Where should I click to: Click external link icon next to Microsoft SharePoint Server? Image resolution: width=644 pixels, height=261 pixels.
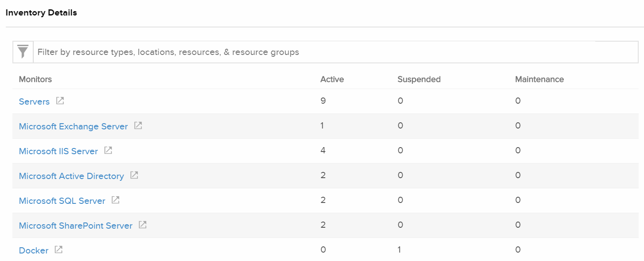point(142,225)
